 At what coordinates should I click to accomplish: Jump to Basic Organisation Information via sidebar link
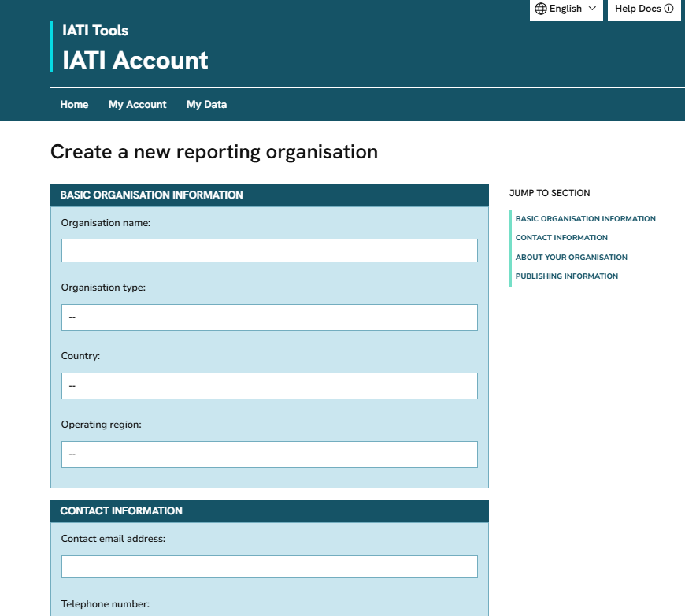pos(585,219)
